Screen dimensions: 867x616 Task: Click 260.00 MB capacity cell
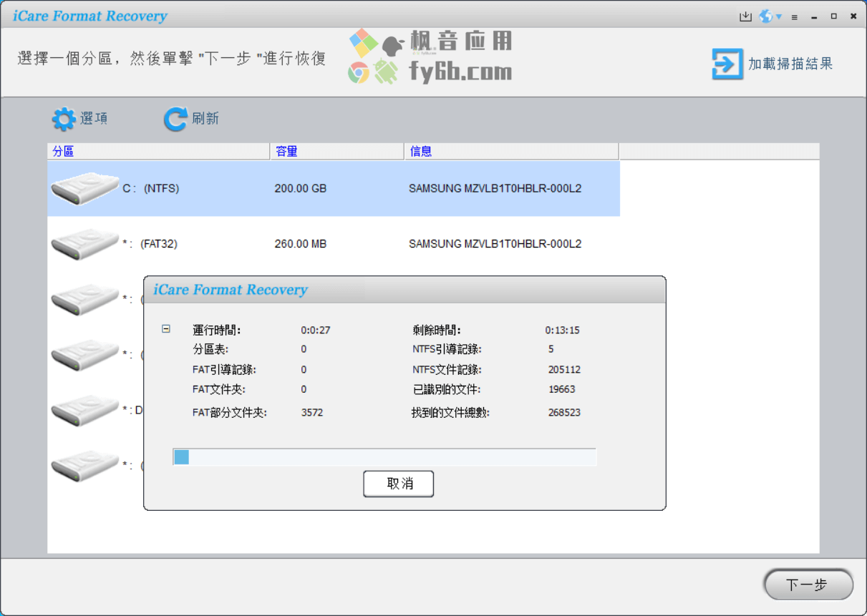[301, 244]
